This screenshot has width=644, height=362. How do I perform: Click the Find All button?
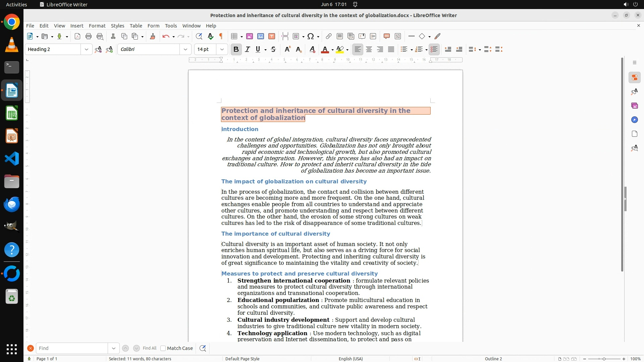(150, 348)
